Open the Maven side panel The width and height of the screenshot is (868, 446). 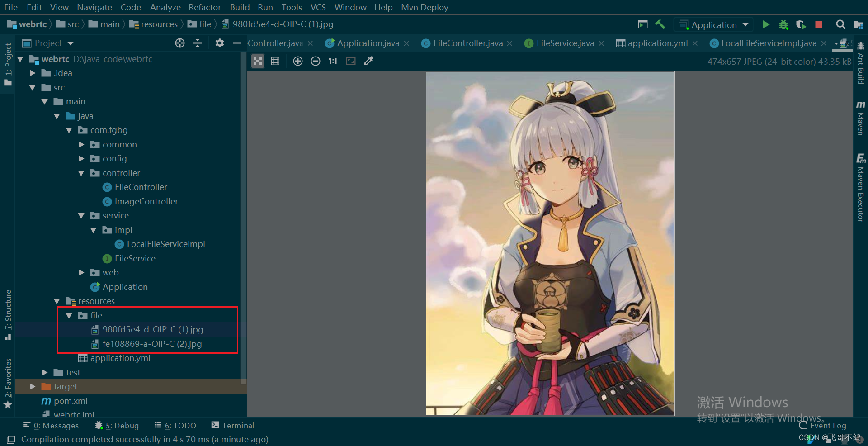click(860, 118)
